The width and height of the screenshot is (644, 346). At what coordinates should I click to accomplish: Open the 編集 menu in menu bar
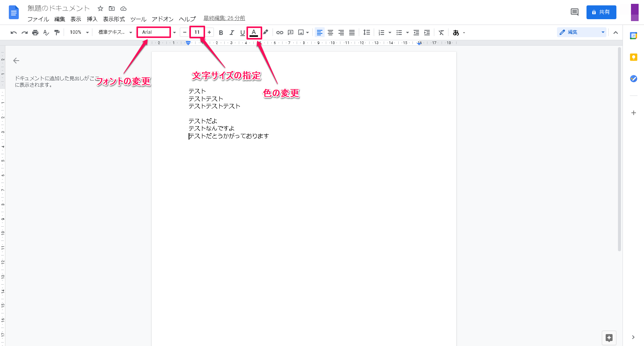point(59,19)
